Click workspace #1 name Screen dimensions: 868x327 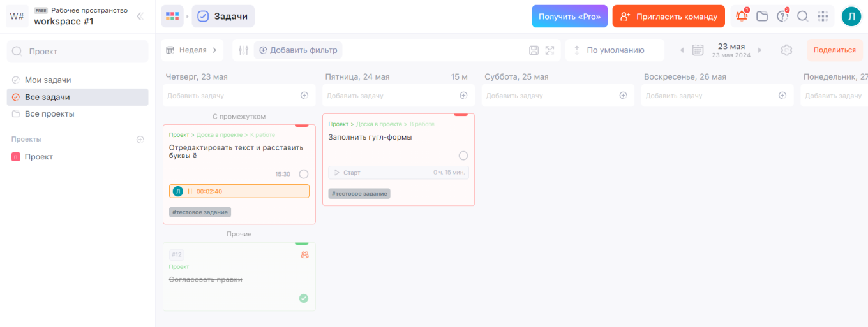[x=64, y=22]
